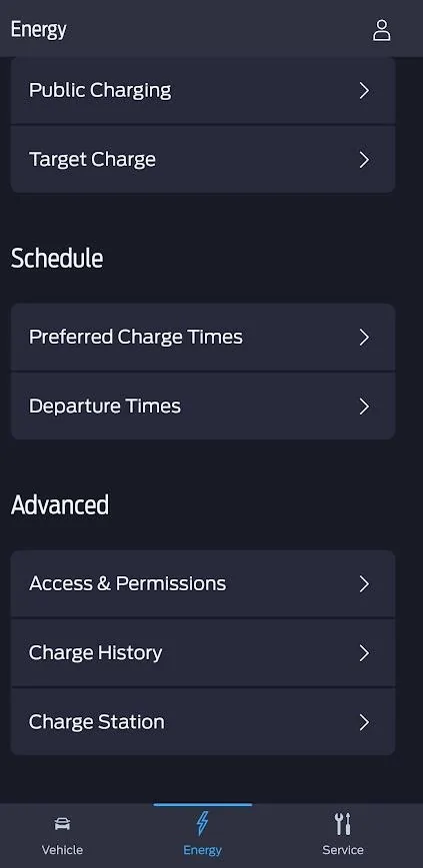Select the Energy tab label
Screen dimensions: 423x868
(x=202, y=850)
